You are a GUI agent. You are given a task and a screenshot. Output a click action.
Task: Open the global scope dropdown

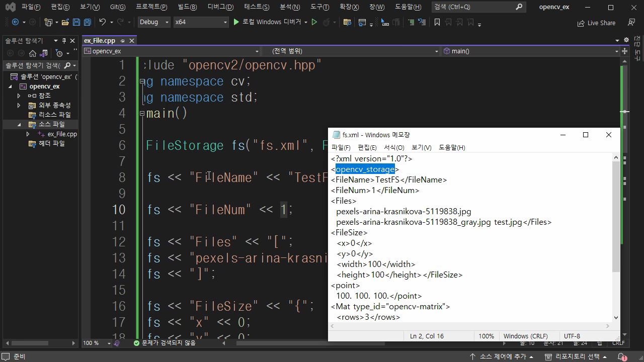click(352, 51)
